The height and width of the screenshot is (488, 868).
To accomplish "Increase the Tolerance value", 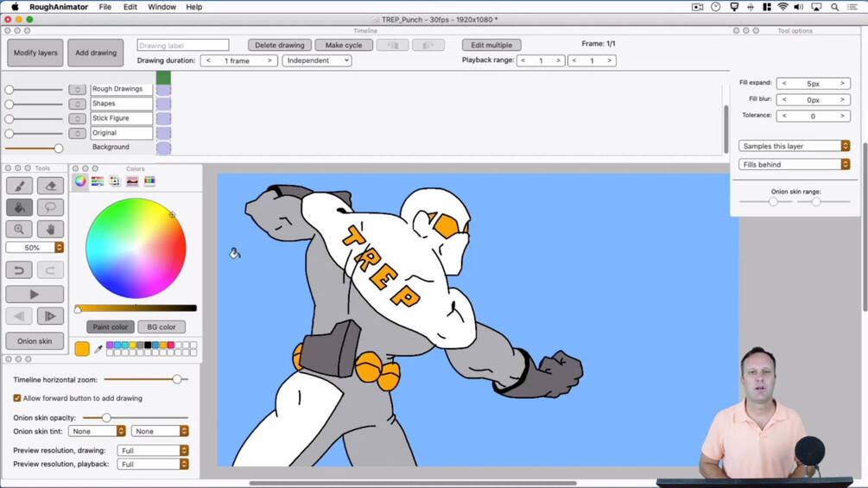I will pyautogui.click(x=843, y=117).
